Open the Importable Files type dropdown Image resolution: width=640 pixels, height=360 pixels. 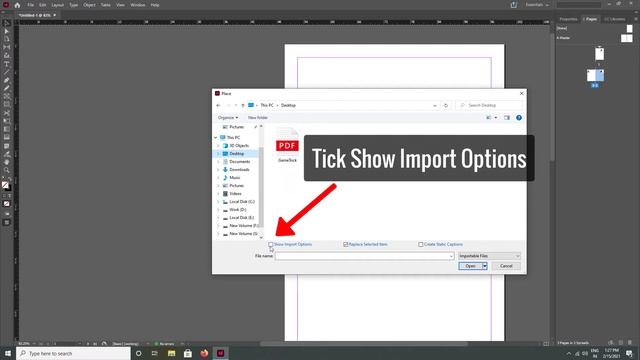[489, 256]
